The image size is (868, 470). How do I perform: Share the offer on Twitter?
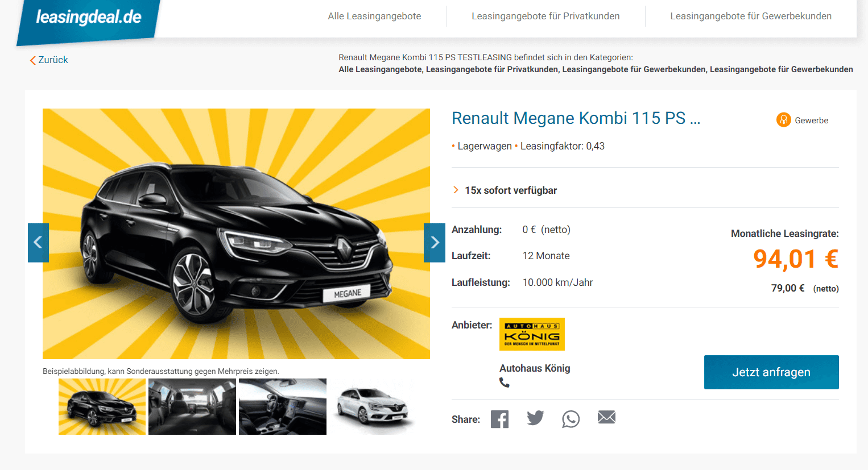click(535, 418)
